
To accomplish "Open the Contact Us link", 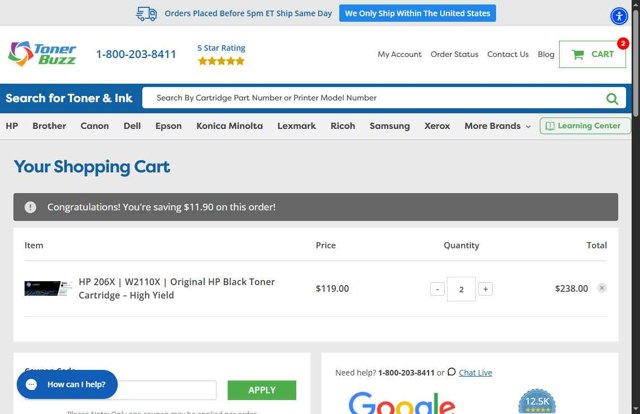I will click(508, 54).
